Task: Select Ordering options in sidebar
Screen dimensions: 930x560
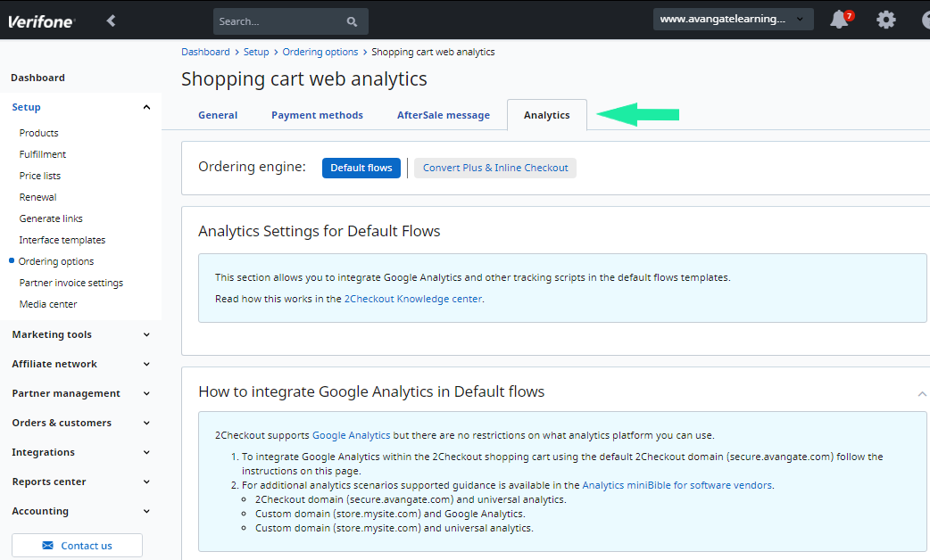Action: pyautogui.click(x=55, y=261)
